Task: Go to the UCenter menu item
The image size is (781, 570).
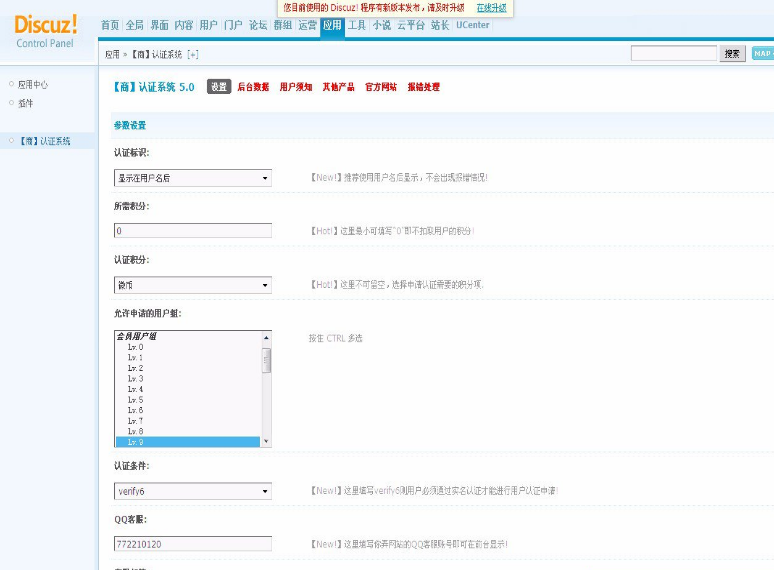Action: tap(473, 25)
